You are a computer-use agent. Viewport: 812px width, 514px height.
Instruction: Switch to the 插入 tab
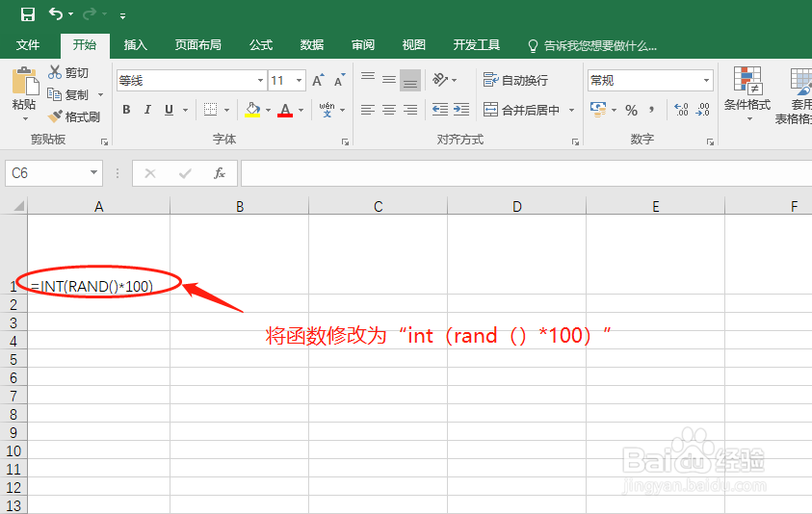coord(135,45)
